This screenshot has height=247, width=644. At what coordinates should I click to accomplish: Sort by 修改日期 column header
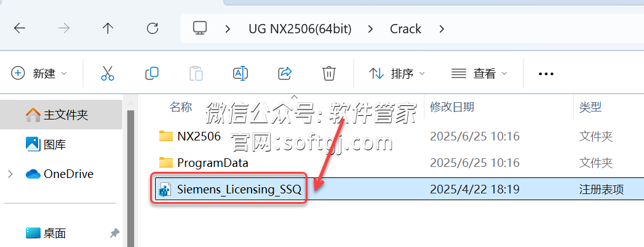pos(452,107)
